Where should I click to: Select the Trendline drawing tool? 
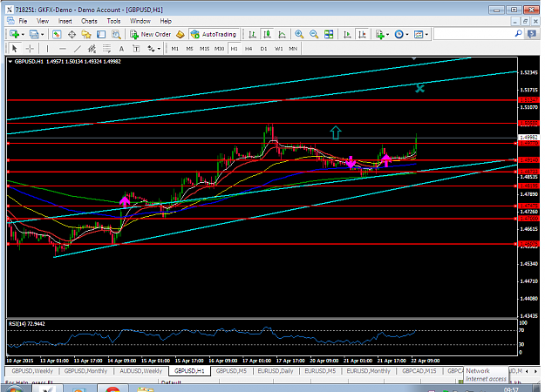pos(77,49)
